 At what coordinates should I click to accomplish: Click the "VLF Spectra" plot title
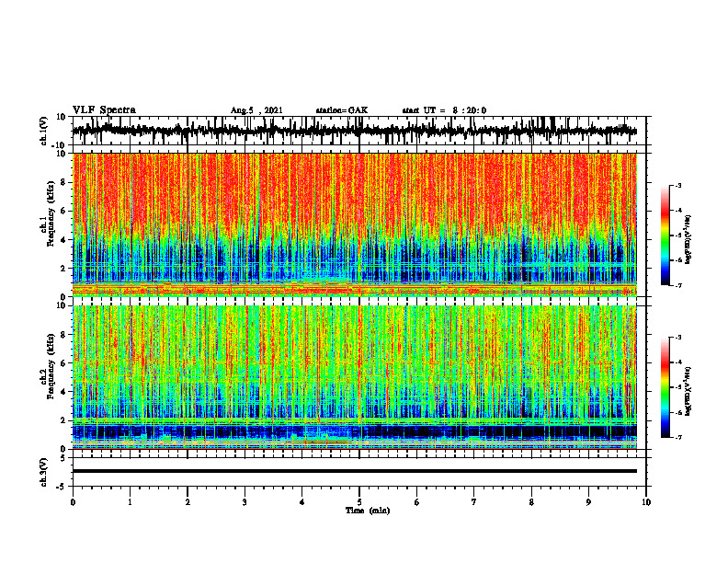[x=104, y=110]
